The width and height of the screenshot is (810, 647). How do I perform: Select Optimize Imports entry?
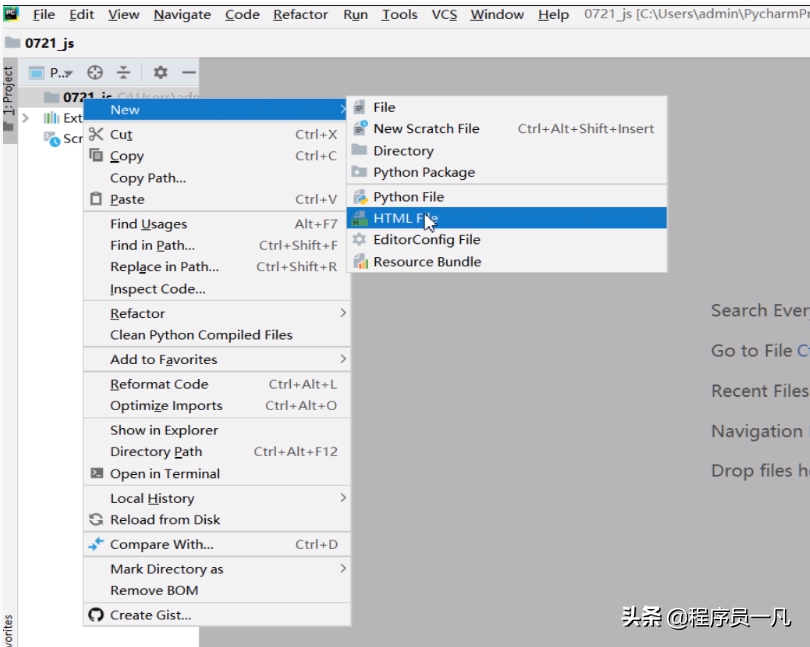(x=216, y=406)
